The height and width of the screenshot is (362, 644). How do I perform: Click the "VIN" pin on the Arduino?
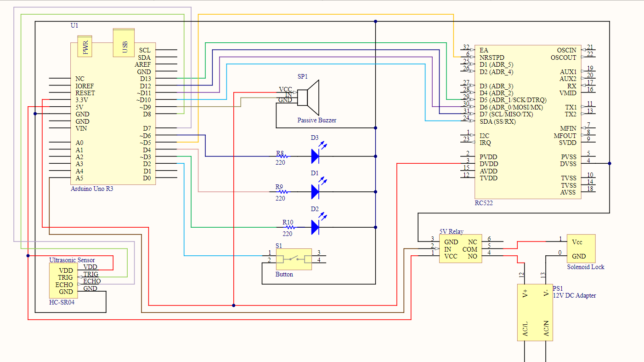pos(81,128)
